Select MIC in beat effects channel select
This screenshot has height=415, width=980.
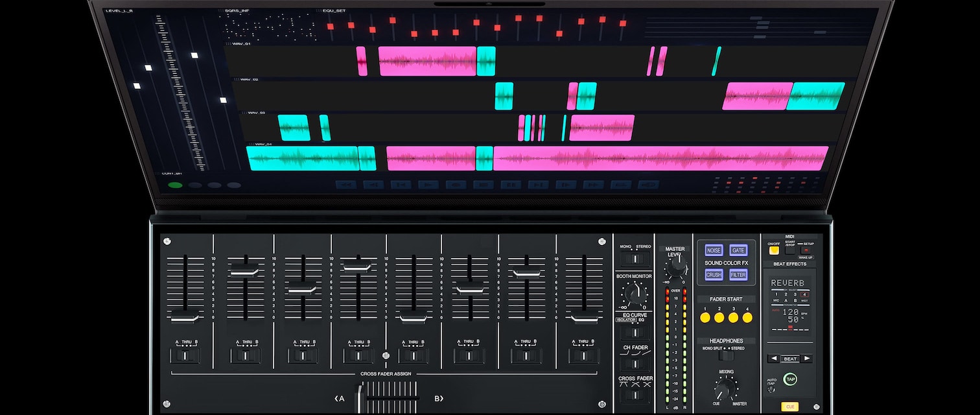[x=776, y=301]
